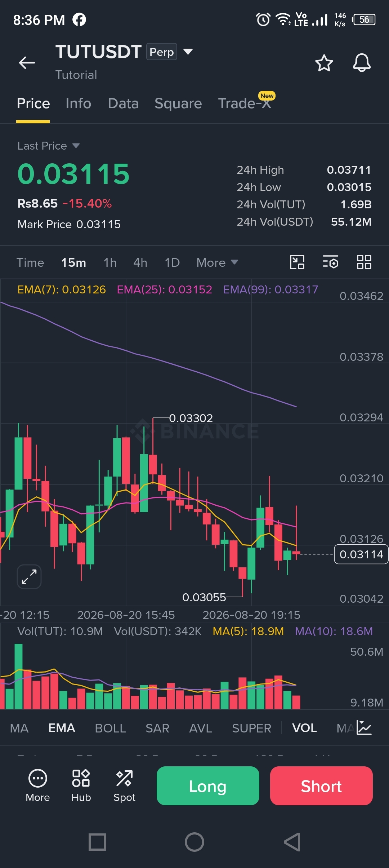This screenshot has width=389, height=868.
Task: Tap the Vol(TUT) 10.9M readout
Action: [x=60, y=631]
